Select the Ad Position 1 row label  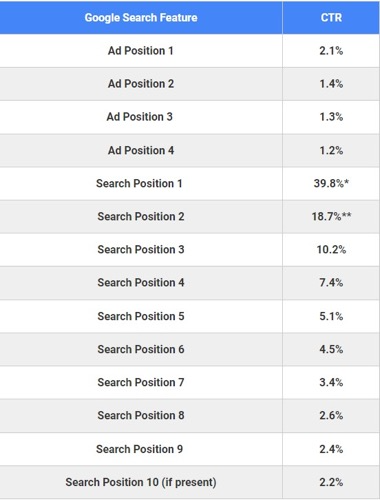click(x=141, y=51)
